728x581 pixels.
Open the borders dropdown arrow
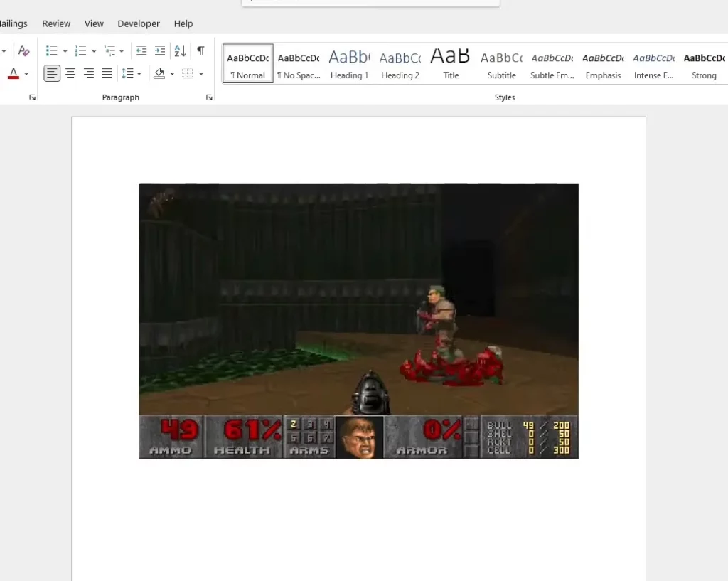(x=201, y=73)
